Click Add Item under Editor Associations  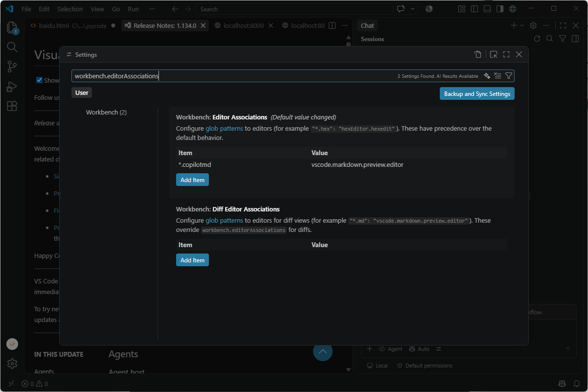(192, 180)
